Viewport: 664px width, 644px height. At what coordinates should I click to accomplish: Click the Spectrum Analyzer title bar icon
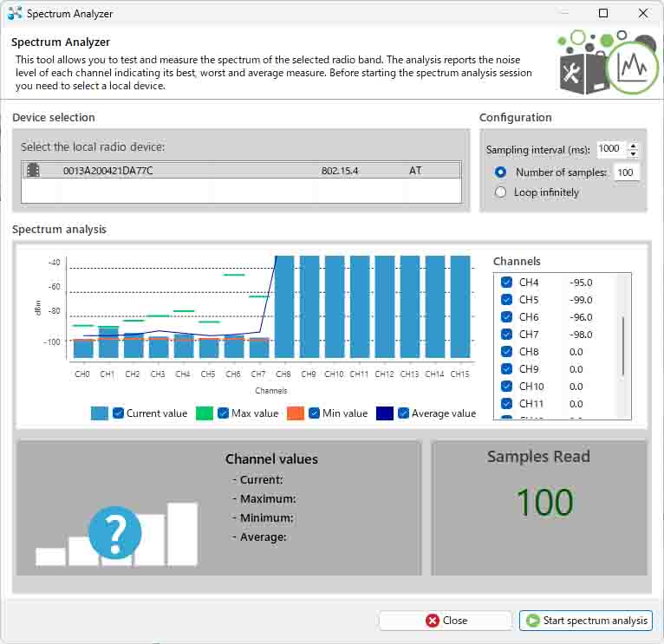click(x=15, y=14)
